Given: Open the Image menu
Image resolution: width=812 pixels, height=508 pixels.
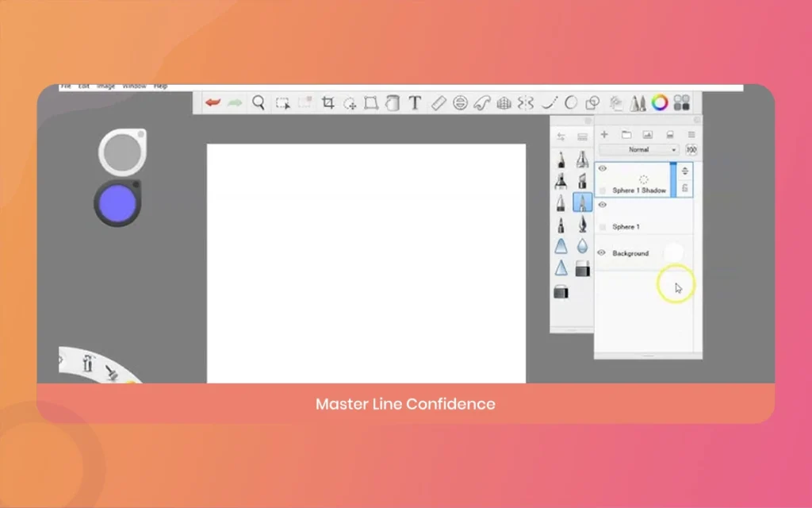Looking at the screenshot, I should tap(105, 87).
